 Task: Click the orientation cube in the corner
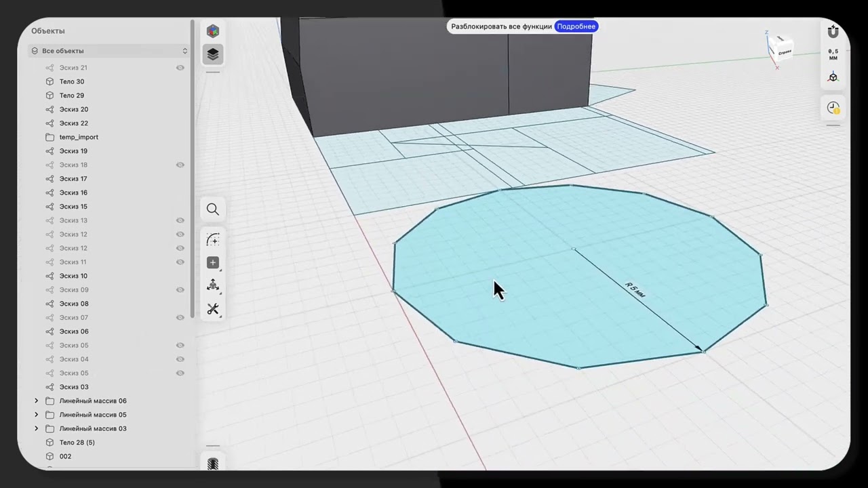781,49
